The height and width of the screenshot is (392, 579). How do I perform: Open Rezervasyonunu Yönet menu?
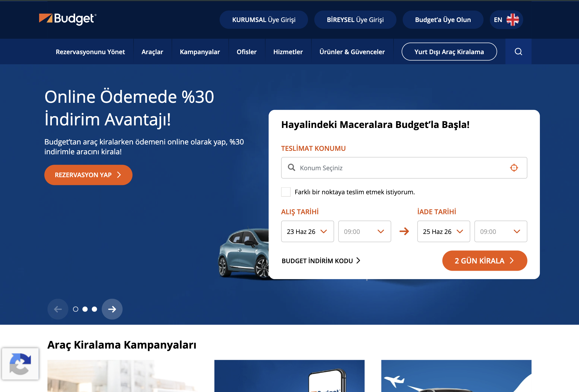90,52
